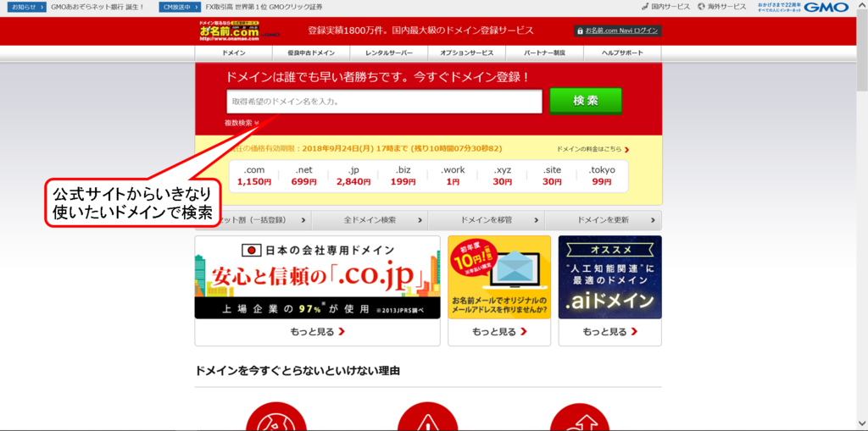Open the ドメインの料金はこちら link
This screenshot has width=868, height=431.
[593, 149]
